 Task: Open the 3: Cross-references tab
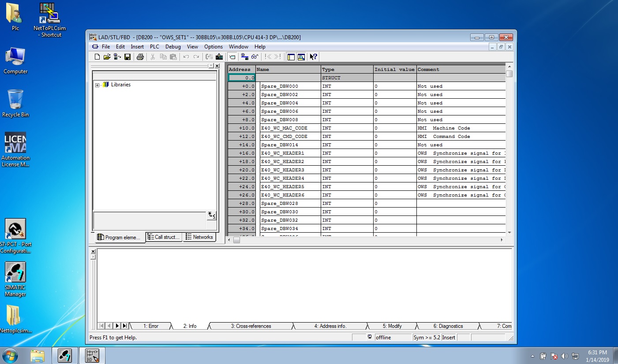coord(251,326)
